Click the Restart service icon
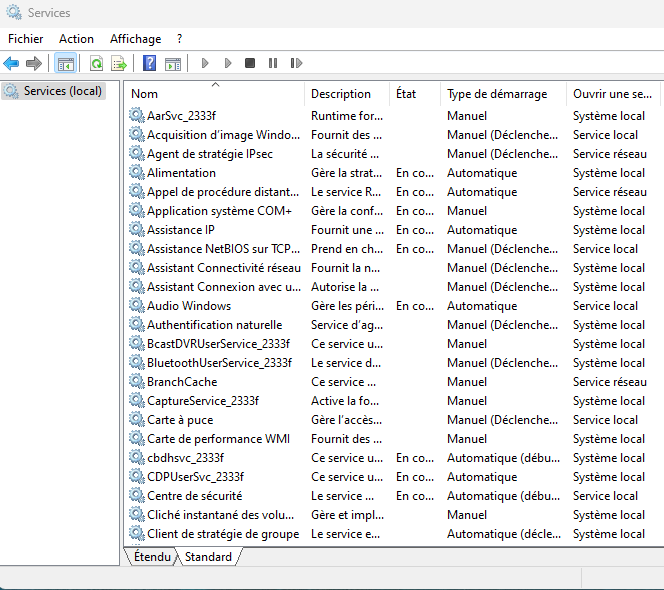 point(296,64)
